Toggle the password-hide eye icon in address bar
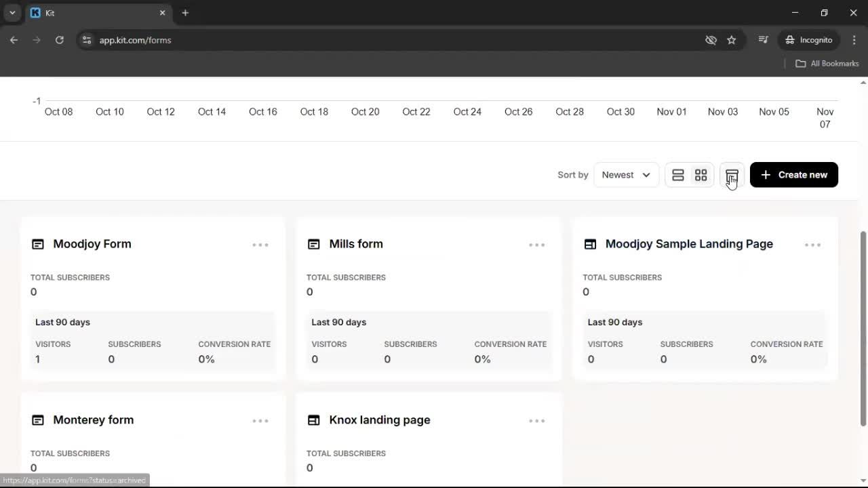The width and height of the screenshot is (868, 488). [x=711, y=40]
